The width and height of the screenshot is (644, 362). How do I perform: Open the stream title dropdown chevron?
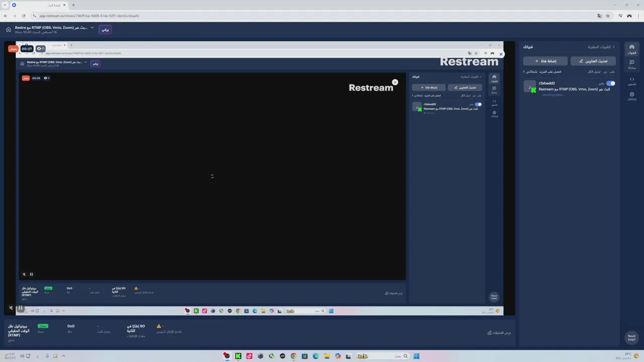[x=92, y=28]
